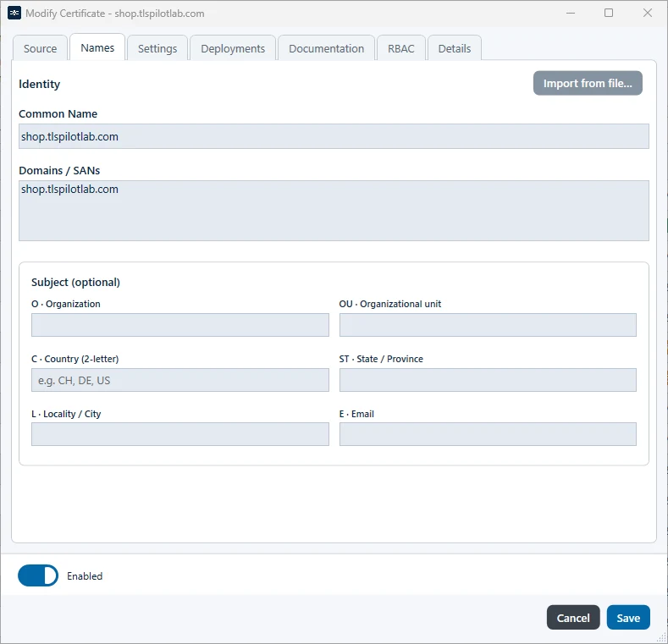Screen dimensions: 668x644
Task: Click inside the Domains / SANs box
Action: [x=334, y=211]
